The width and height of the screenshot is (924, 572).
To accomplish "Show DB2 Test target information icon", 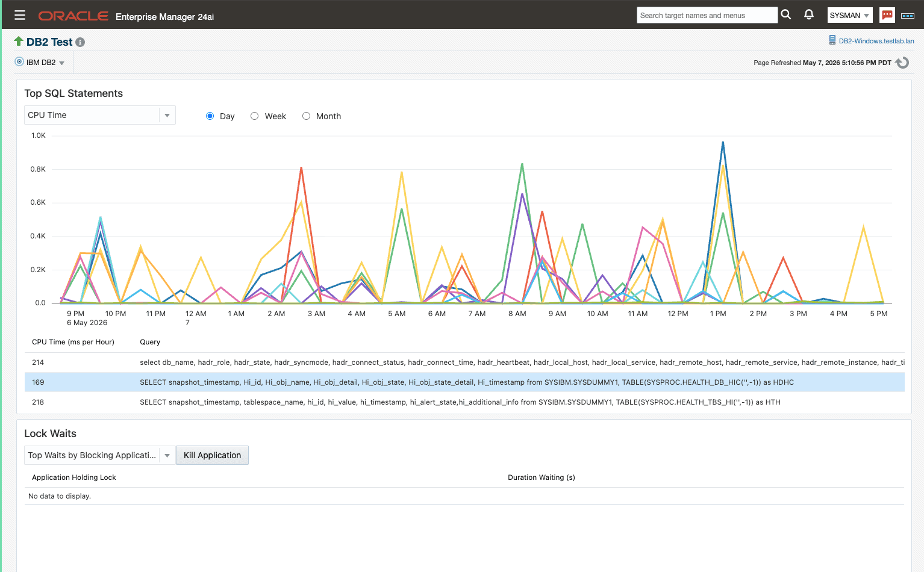I will pyautogui.click(x=80, y=42).
